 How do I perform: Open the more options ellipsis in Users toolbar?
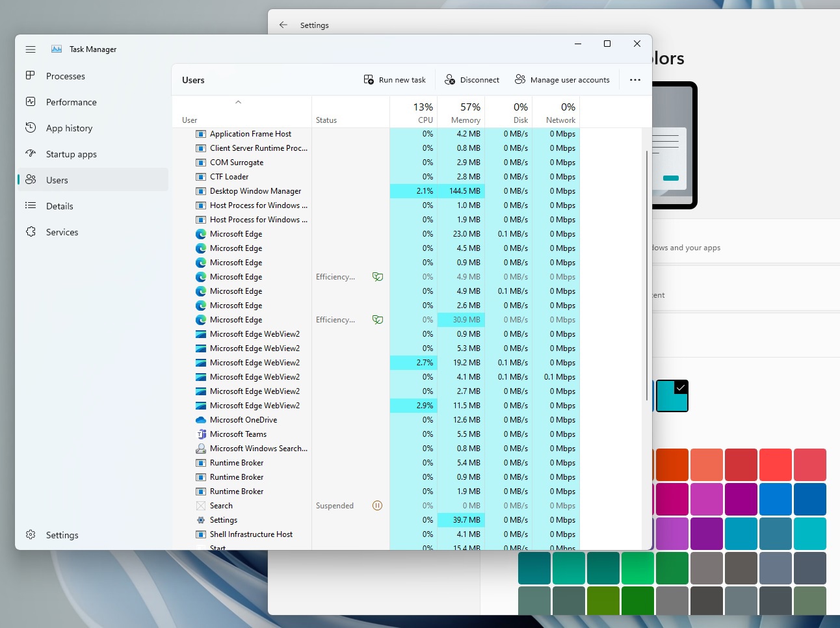(635, 79)
